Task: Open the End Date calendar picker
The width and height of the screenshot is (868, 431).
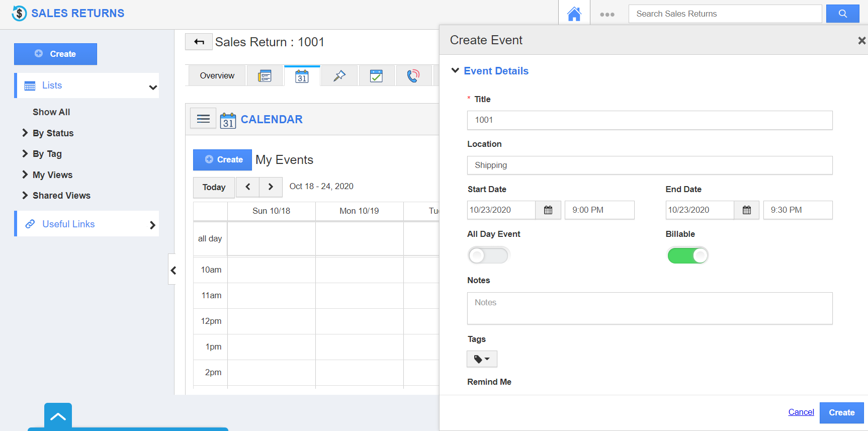Action: 746,210
